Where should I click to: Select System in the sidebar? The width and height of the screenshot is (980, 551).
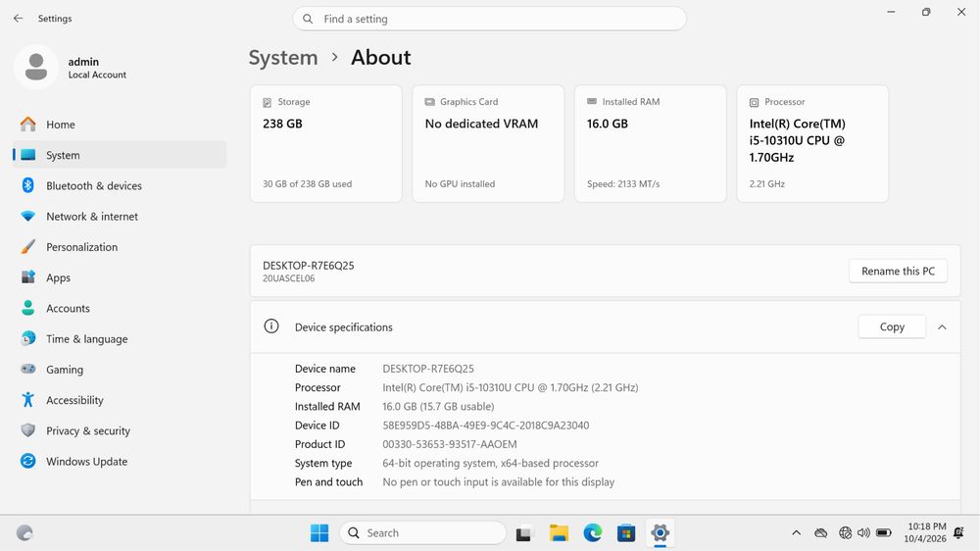tap(120, 155)
